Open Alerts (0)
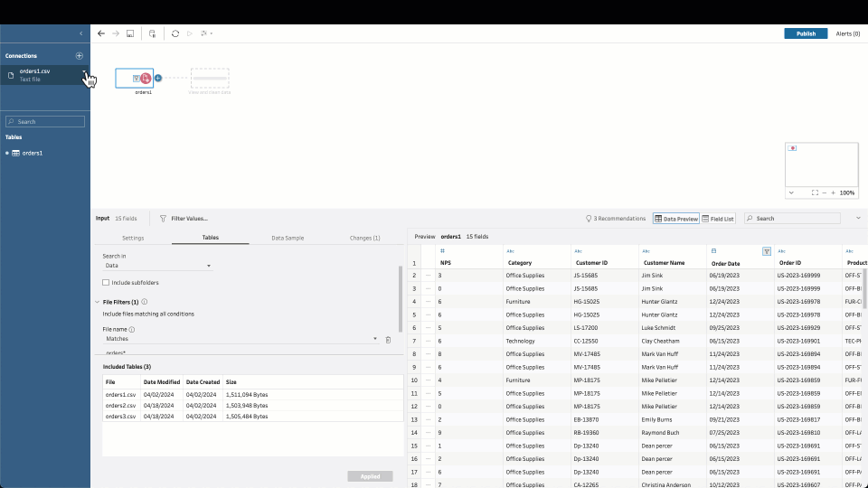 (847, 33)
